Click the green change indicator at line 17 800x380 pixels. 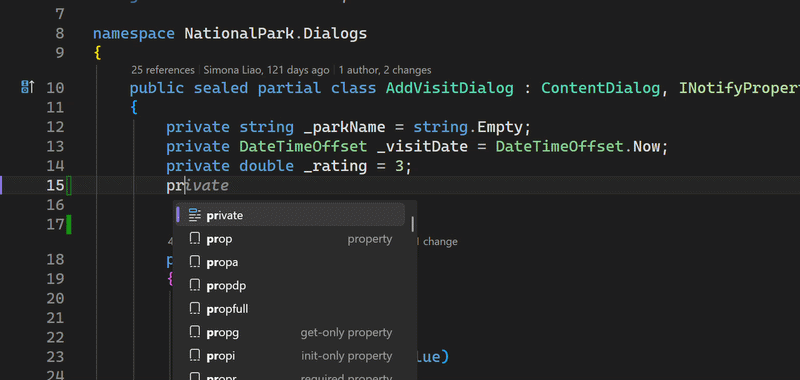(68, 224)
